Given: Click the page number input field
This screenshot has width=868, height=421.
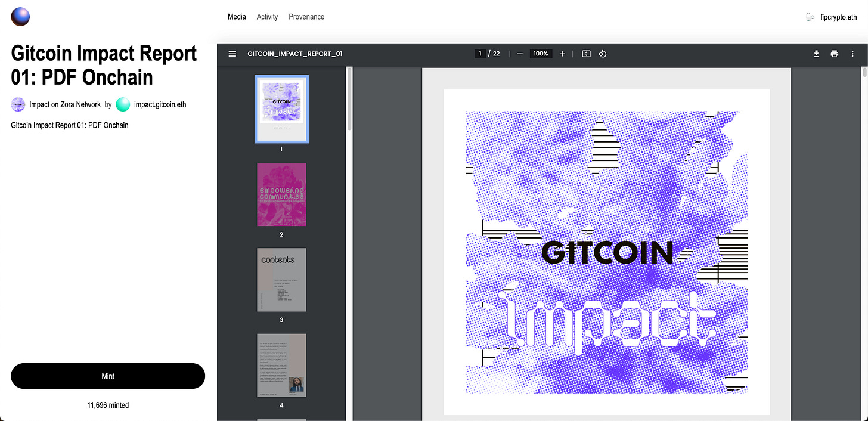Looking at the screenshot, I should tap(480, 54).
